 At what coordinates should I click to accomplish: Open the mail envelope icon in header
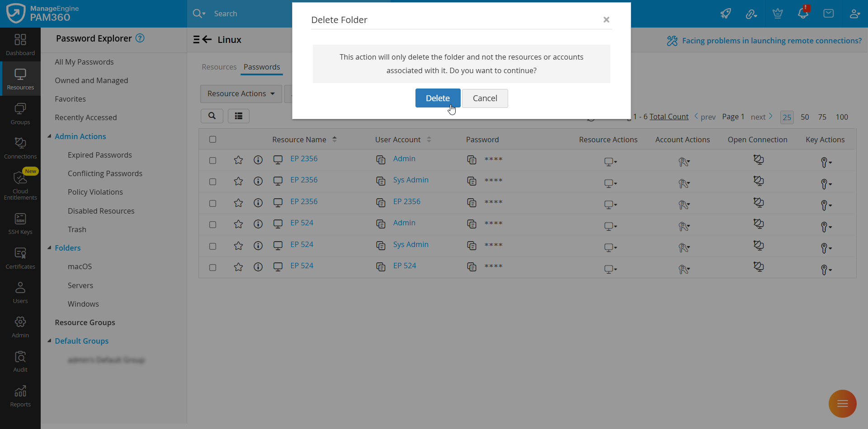pyautogui.click(x=829, y=14)
